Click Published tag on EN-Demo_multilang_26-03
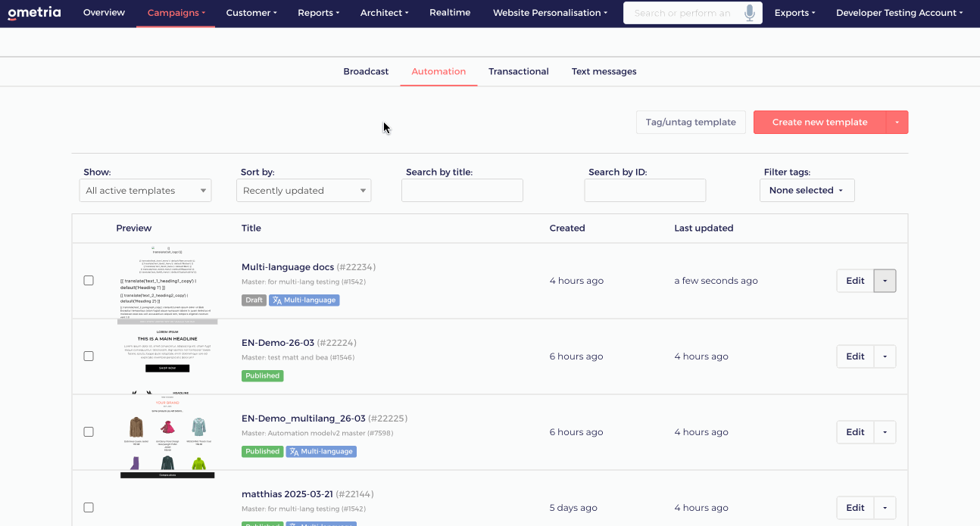This screenshot has height=526, width=980. (x=263, y=451)
